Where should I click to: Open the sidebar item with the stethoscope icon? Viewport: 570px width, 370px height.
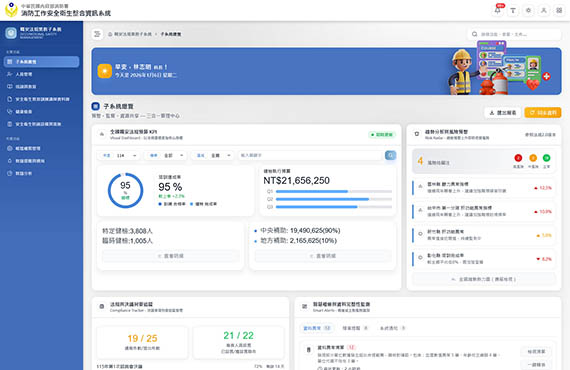pos(41,112)
